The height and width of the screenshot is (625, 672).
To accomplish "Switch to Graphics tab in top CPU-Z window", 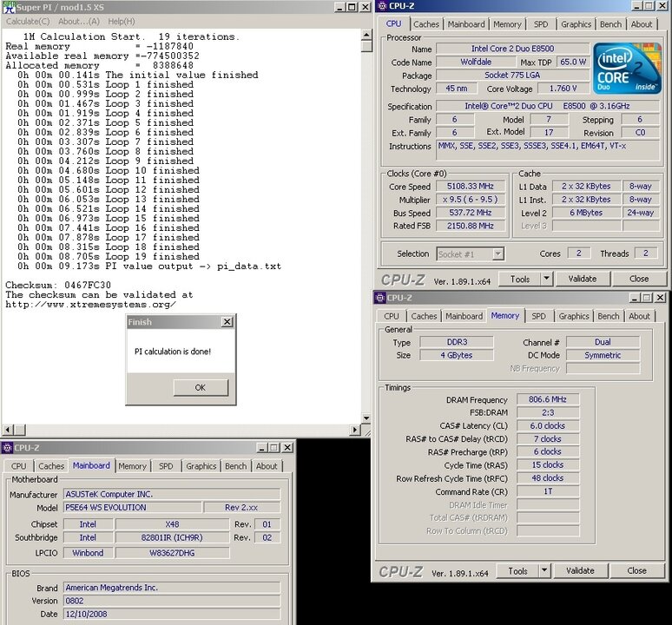I will tap(576, 24).
